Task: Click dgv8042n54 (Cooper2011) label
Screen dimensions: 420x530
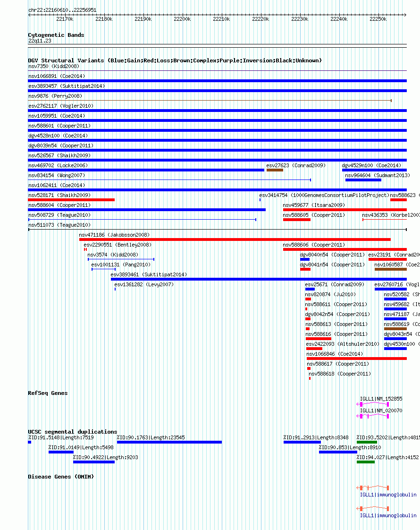Action: pyautogui.click(x=337, y=314)
